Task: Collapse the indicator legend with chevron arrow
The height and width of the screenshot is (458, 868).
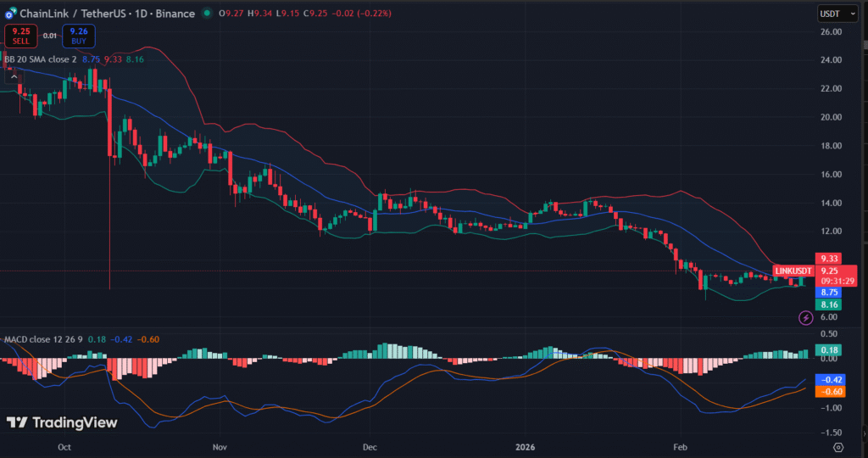Action: pyautogui.click(x=14, y=76)
